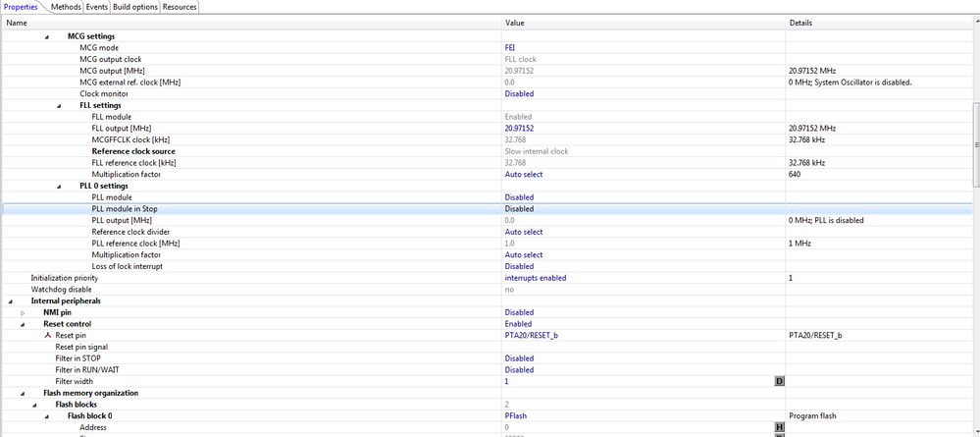Screen dimensions: 980x437
Task: Switch to the Methods tab
Action: tap(66, 7)
